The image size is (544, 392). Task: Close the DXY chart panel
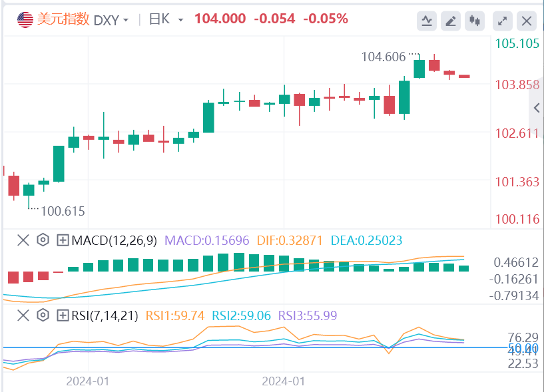tap(527, 21)
